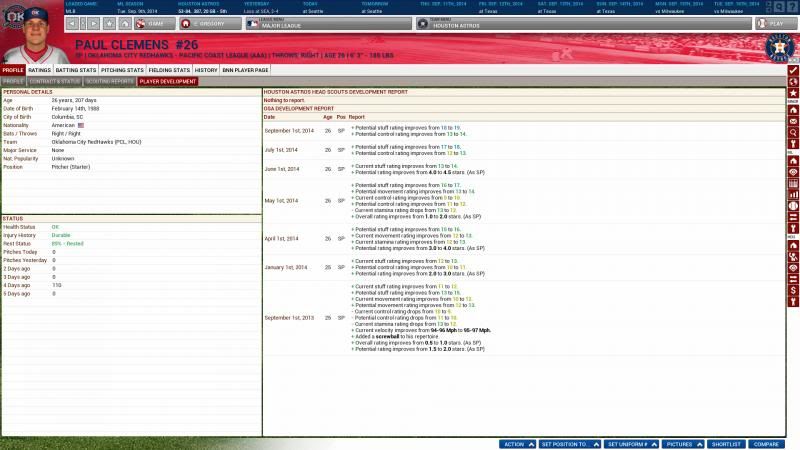Open the standings grid icon in sidebar
Screen dimensions: 800x450
pyautogui.click(x=793, y=184)
